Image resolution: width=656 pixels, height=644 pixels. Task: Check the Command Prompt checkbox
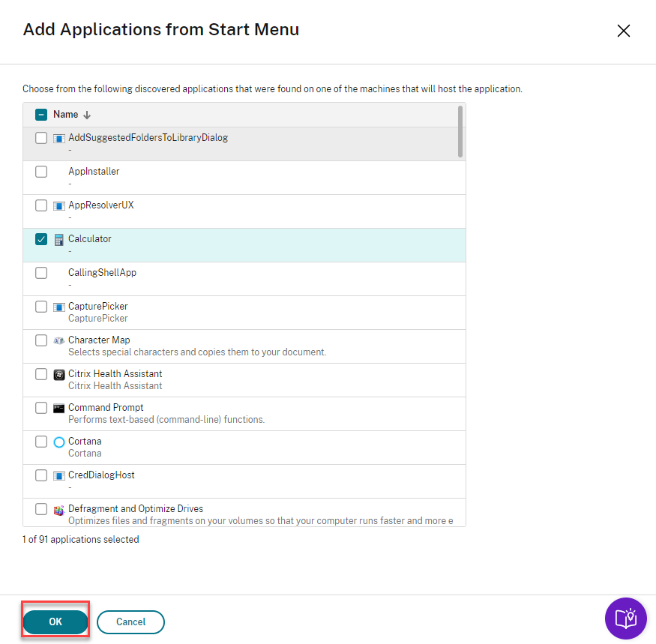[x=41, y=408]
